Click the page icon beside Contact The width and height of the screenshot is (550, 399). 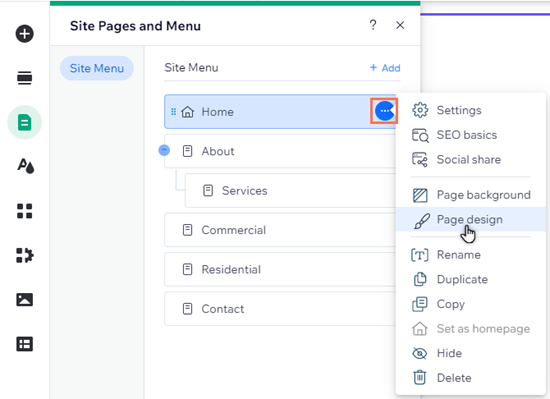tap(188, 309)
